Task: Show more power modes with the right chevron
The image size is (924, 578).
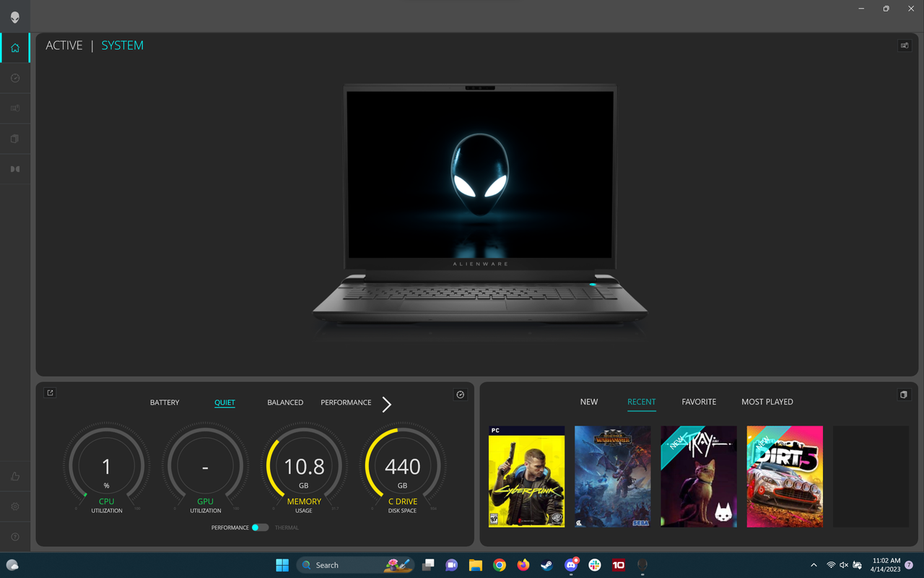Action: pyautogui.click(x=387, y=405)
